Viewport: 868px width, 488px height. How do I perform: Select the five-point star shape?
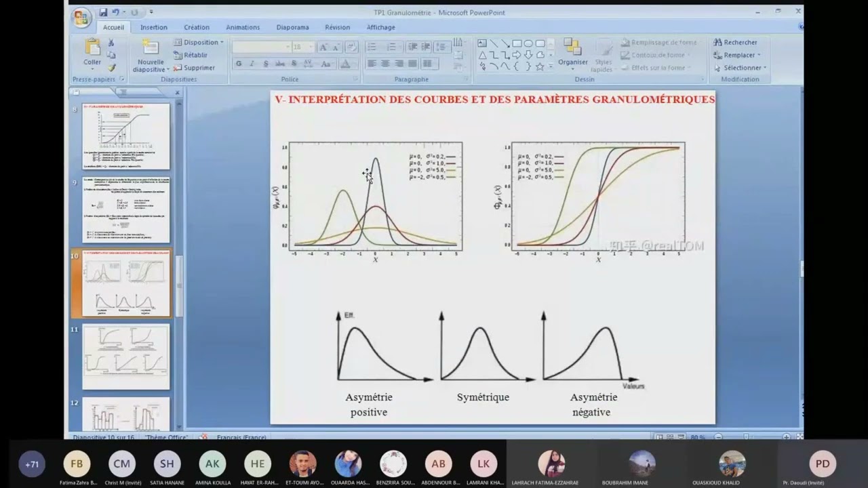tap(540, 66)
